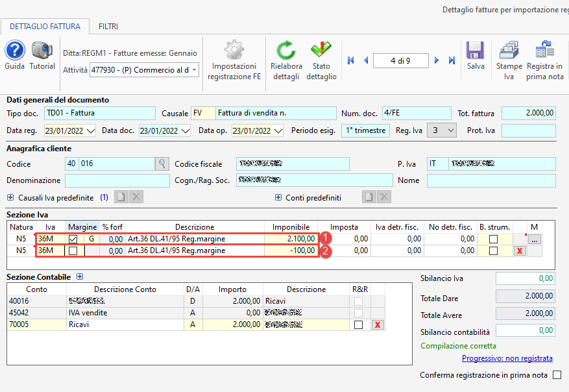Click Registra in prima nota icon

[x=545, y=49]
